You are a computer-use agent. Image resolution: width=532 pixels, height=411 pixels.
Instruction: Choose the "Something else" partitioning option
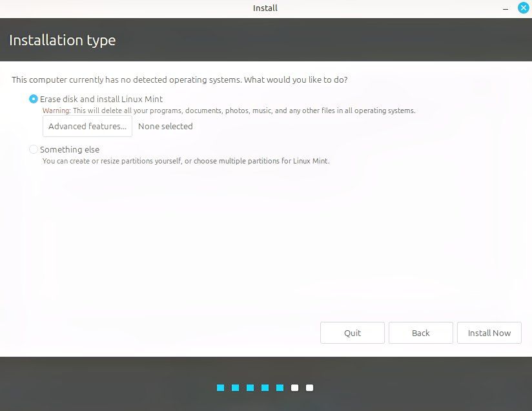(33, 149)
